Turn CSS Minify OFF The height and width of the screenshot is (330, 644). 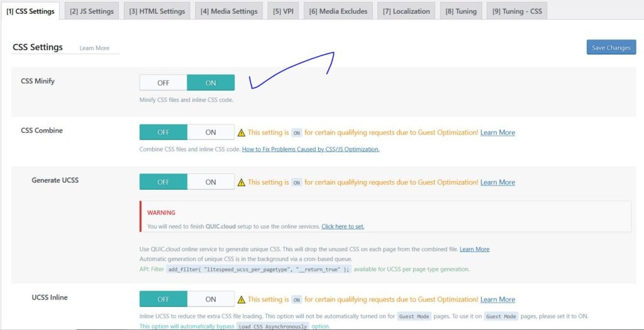click(164, 82)
